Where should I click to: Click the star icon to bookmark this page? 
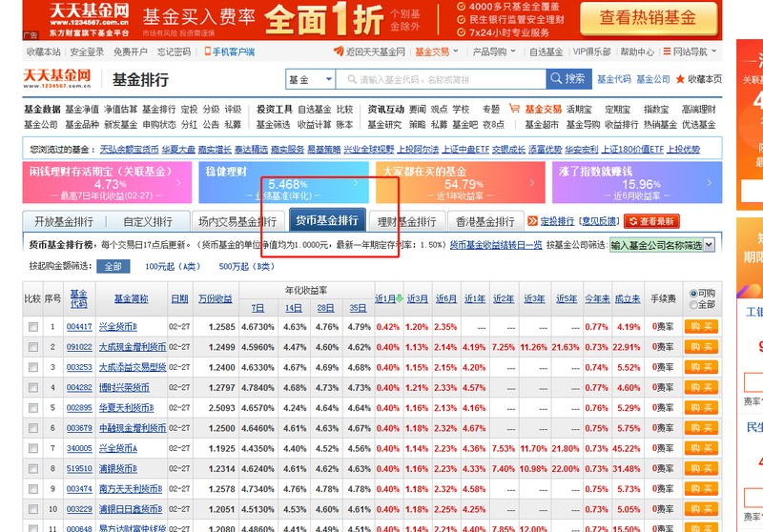point(680,79)
